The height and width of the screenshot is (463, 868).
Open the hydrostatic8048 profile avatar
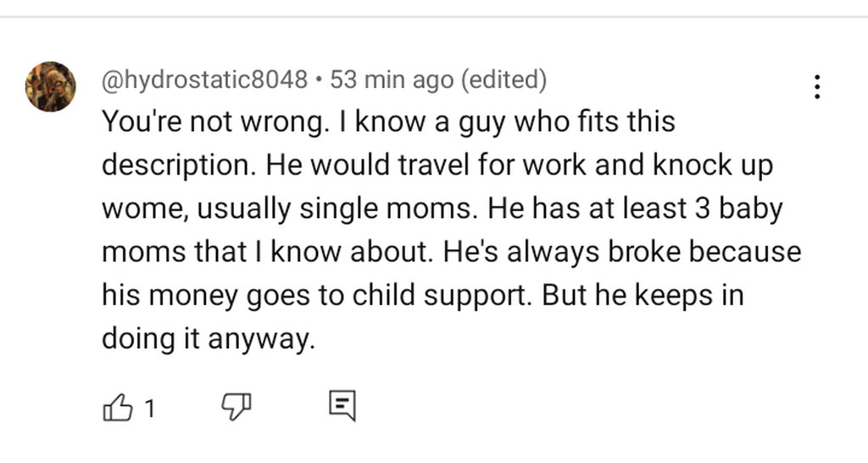[51, 86]
